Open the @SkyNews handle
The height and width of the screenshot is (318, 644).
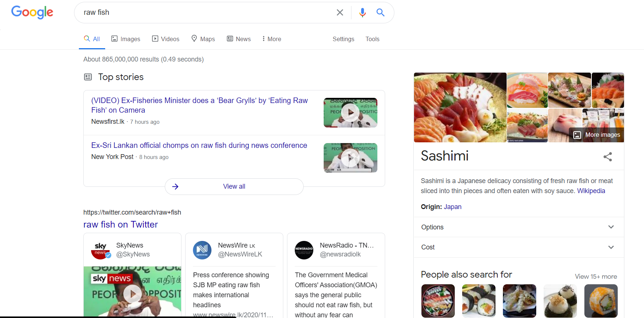(133, 254)
